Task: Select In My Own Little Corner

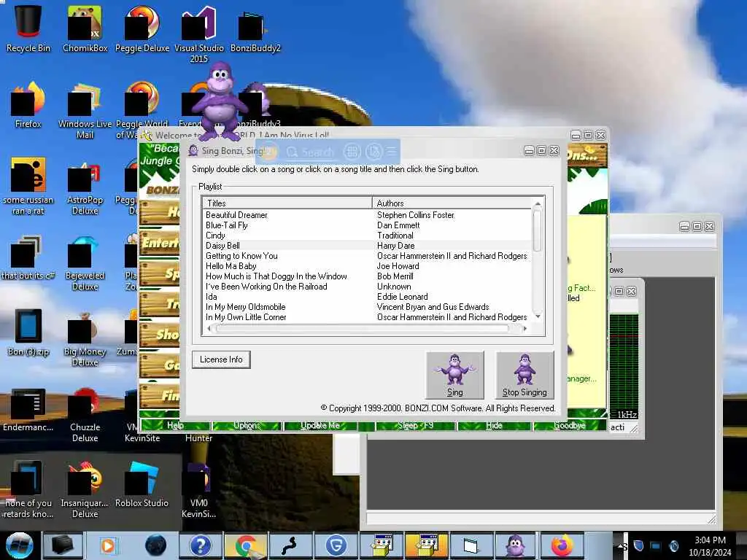Action: click(x=246, y=317)
